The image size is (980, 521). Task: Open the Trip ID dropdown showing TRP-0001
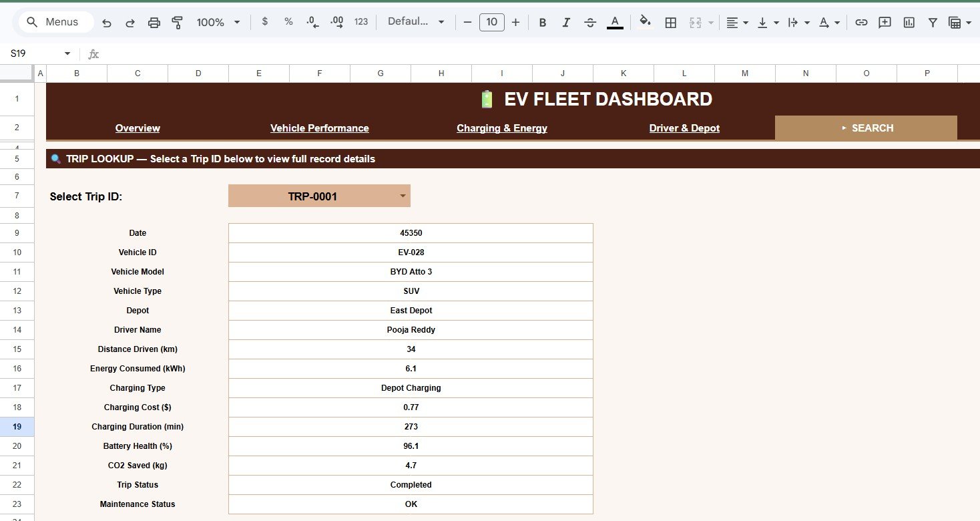319,196
